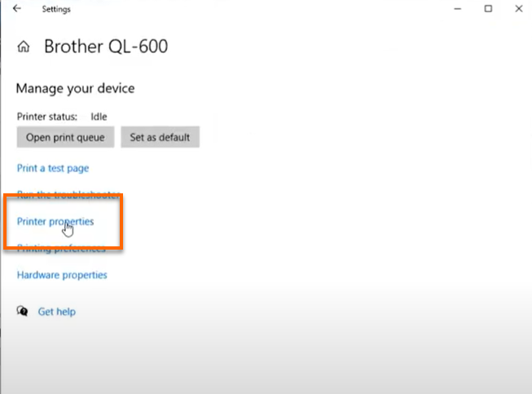Click the Get help chat bubble icon

tap(23, 311)
